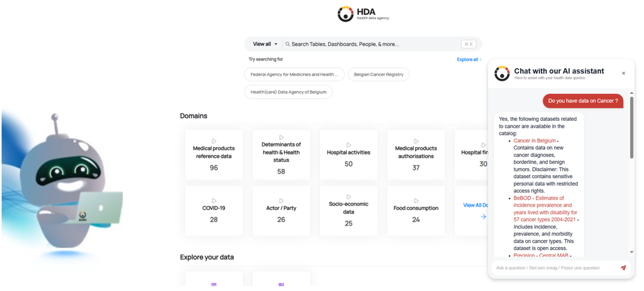The image size is (644, 291).
Task: Click the magnifying glass in the search bar
Action: 287,44
